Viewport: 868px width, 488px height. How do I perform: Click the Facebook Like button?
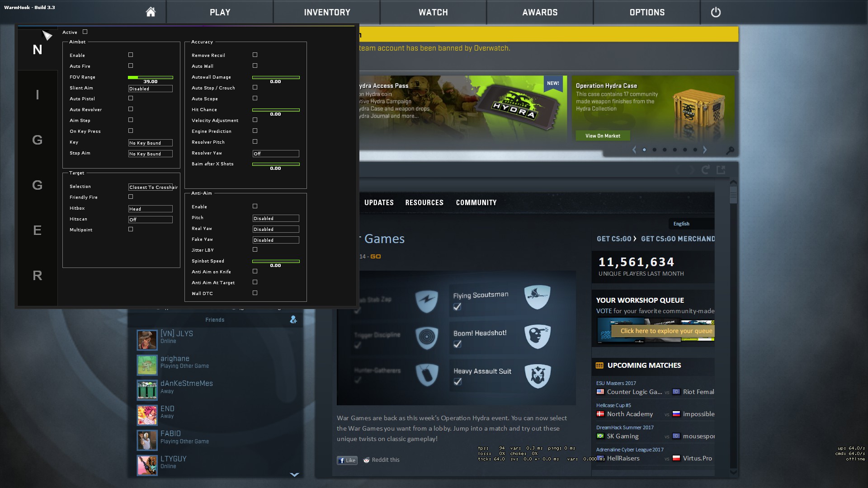(x=347, y=460)
